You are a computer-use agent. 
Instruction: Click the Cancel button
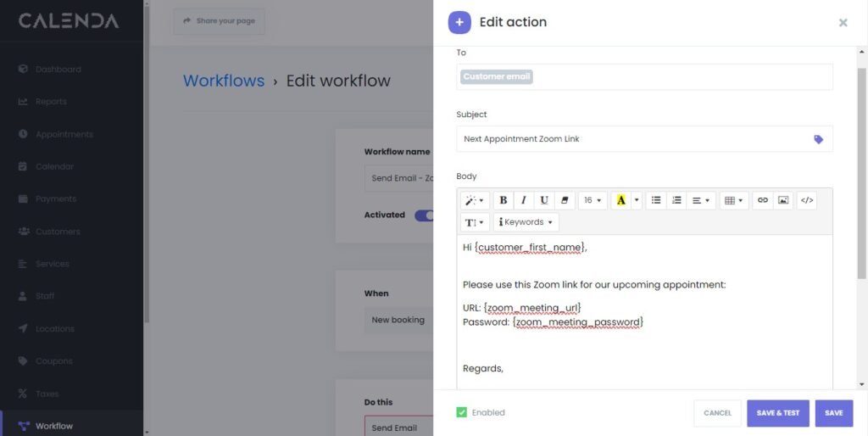point(717,413)
